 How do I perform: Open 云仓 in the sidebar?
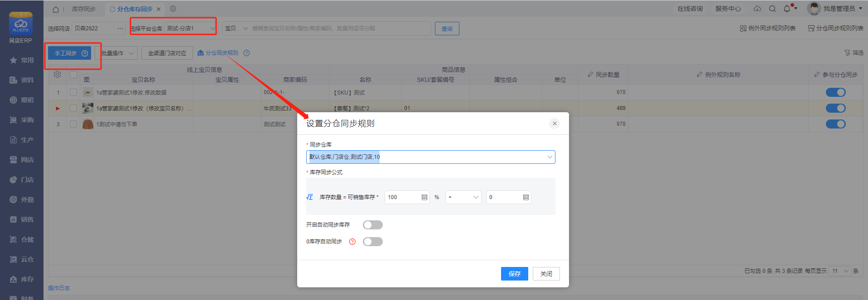tap(22, 259)
